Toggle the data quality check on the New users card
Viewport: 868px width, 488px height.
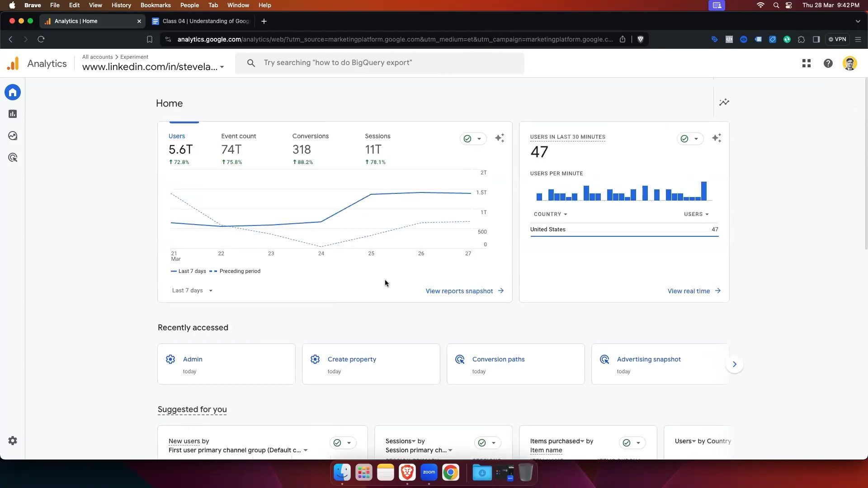(342, 443)
